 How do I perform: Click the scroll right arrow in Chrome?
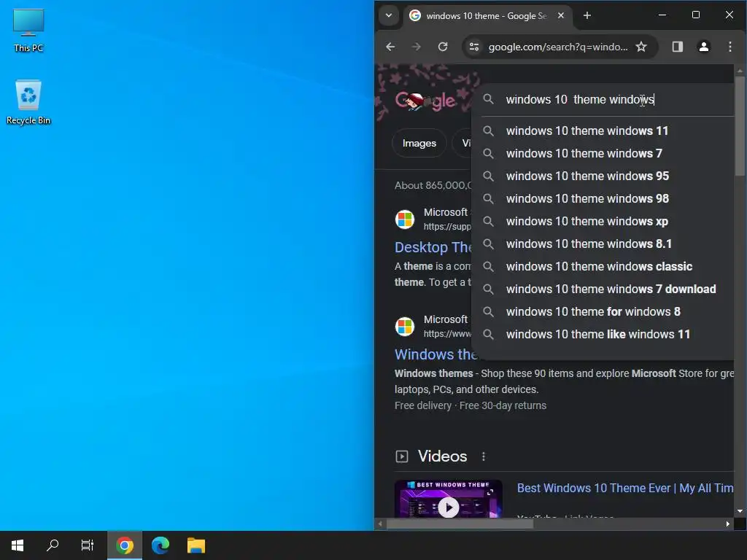[727, 524]
